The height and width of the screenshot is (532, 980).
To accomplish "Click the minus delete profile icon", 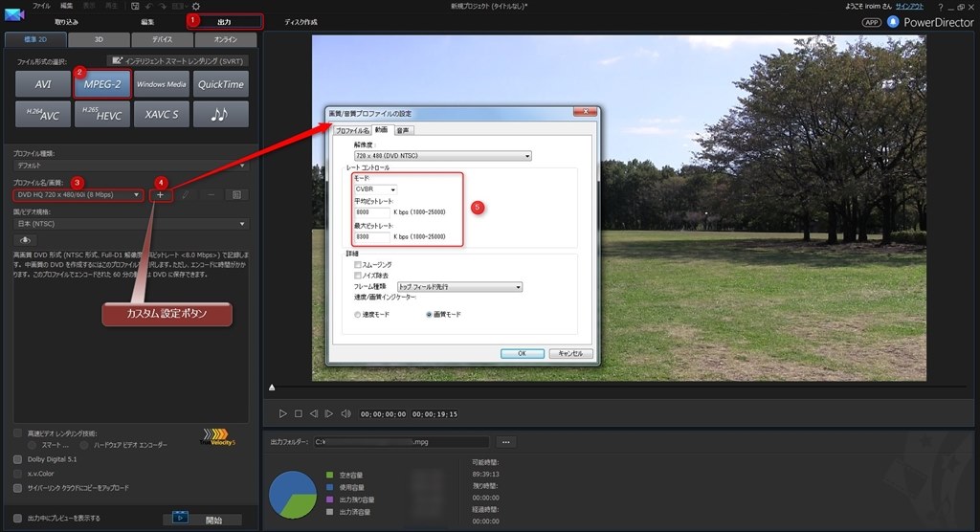I will (212, 195).
